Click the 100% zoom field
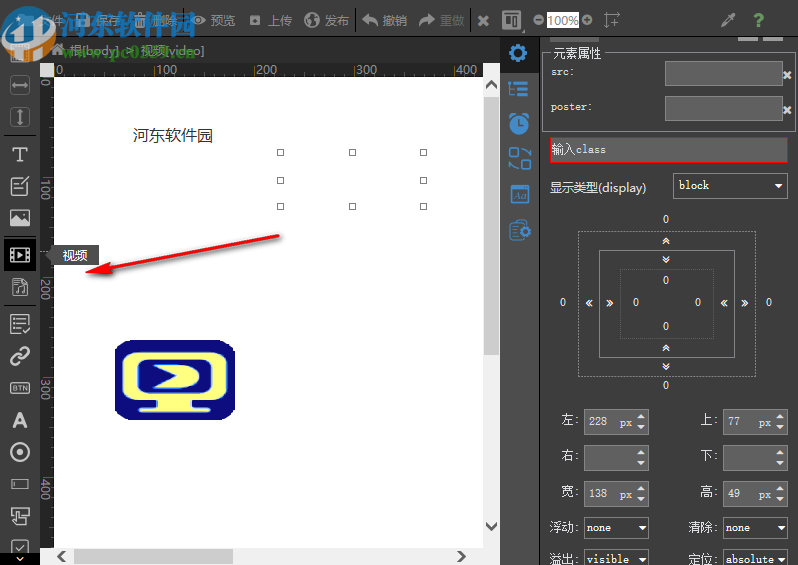Image resolution: width=798 pixels, height=565 pixels. pyautogui.click(x=562, y=20)
